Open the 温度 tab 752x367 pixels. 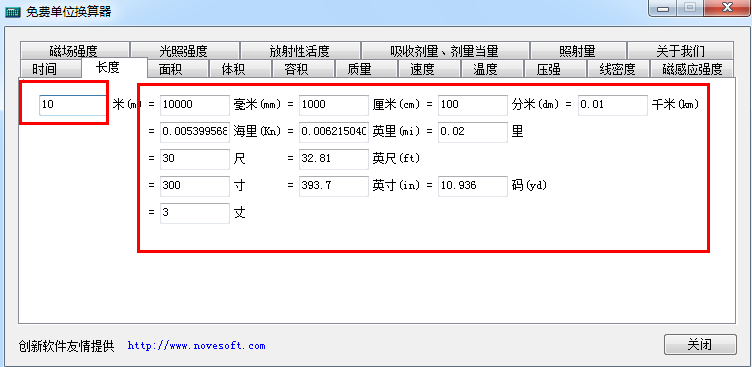pyautogui.click(x=492, y=69)
